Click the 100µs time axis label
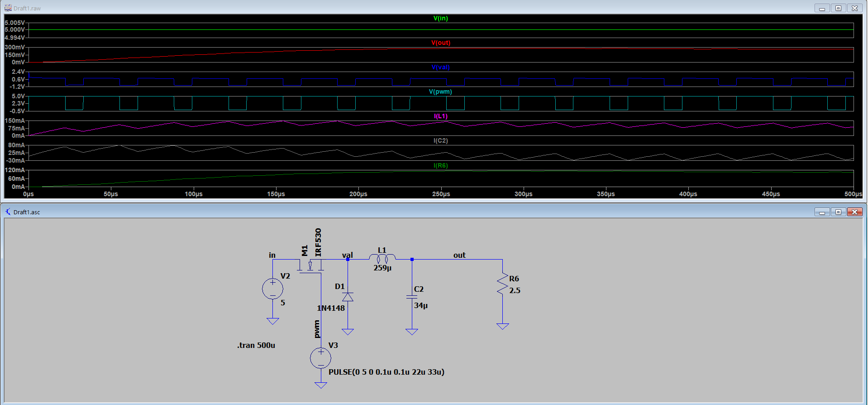Screen dimensions: 868x405 tap(193, 194)
